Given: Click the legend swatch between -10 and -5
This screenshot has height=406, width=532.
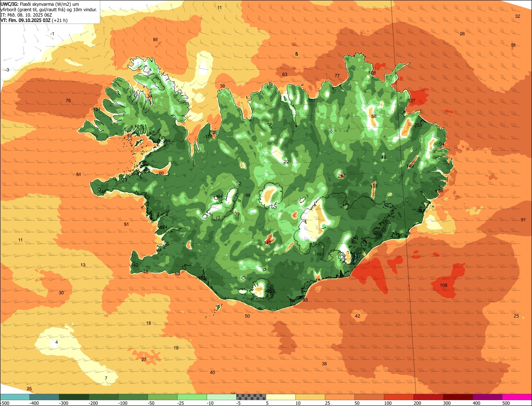Looking at the screenshot, I should coord(221,397).
